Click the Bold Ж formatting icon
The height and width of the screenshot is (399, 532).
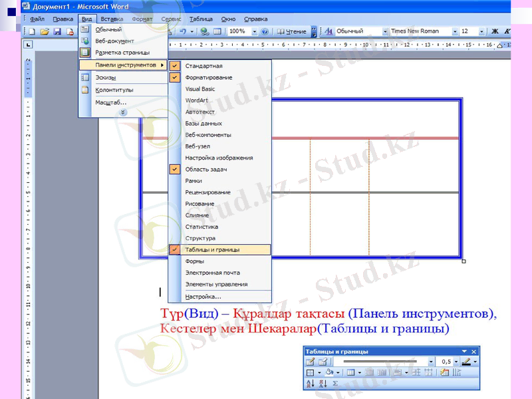[x=494, y=31]
